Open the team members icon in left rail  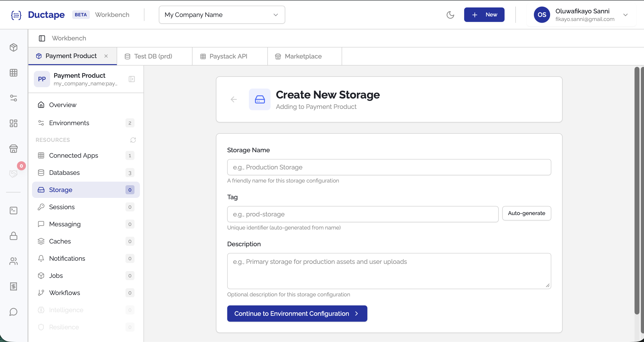click(x=14, y=261)
